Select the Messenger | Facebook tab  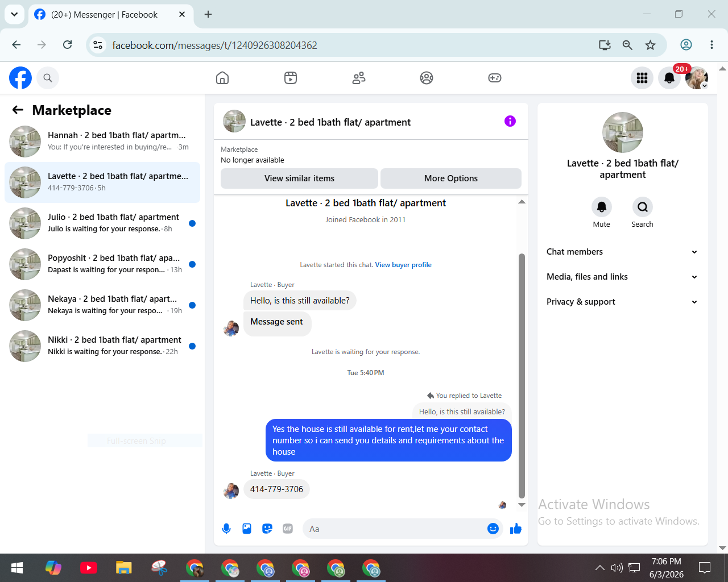pyautogui.click(x=110, y=15)
